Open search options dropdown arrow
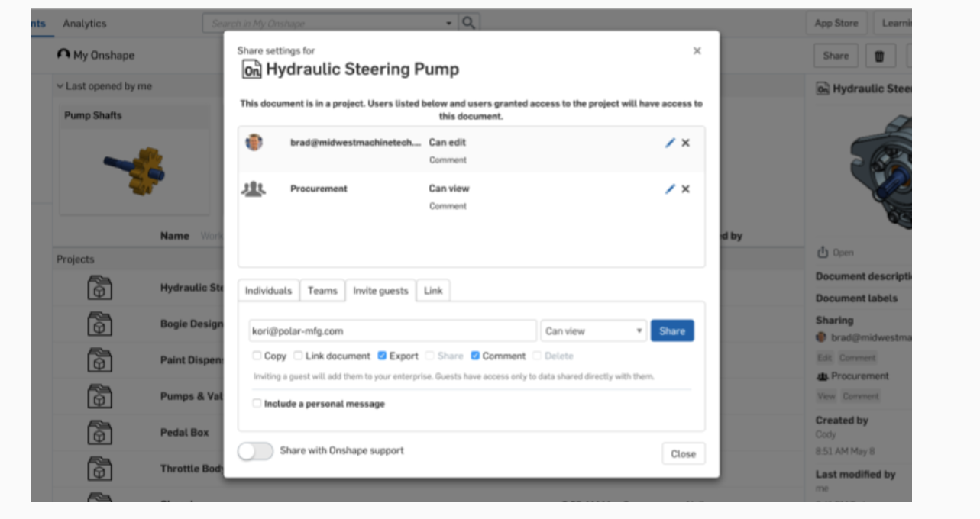 pyautogui.click(x=449, y=24)
